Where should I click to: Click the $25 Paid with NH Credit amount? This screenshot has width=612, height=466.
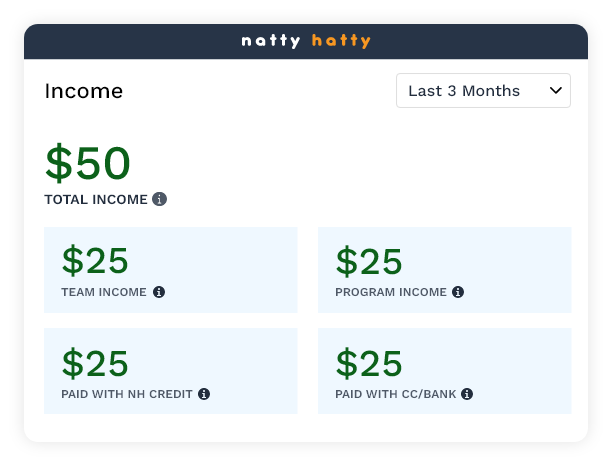click(95, 362)
